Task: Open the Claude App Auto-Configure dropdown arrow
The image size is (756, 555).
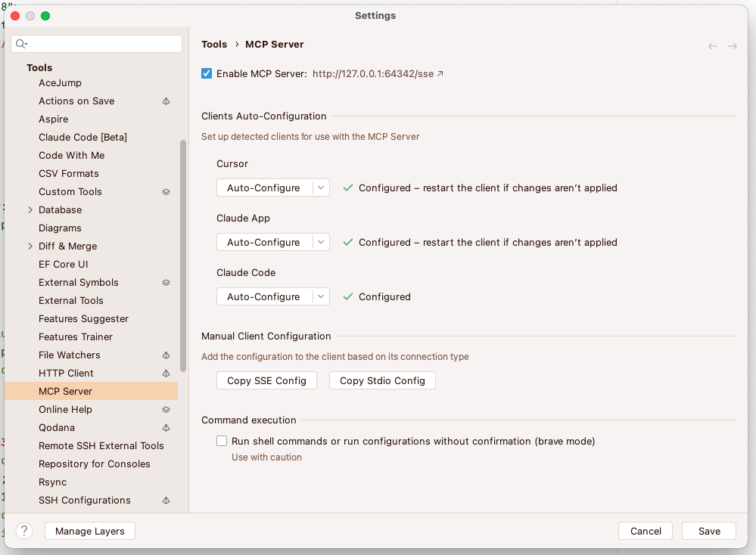Action: click(x=321, y=242)
